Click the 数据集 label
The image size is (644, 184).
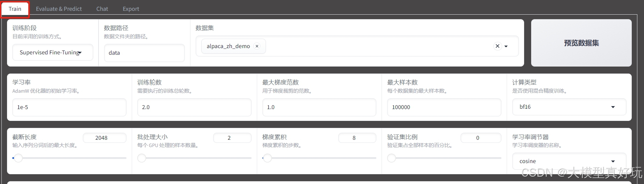[x=205, y=28]
